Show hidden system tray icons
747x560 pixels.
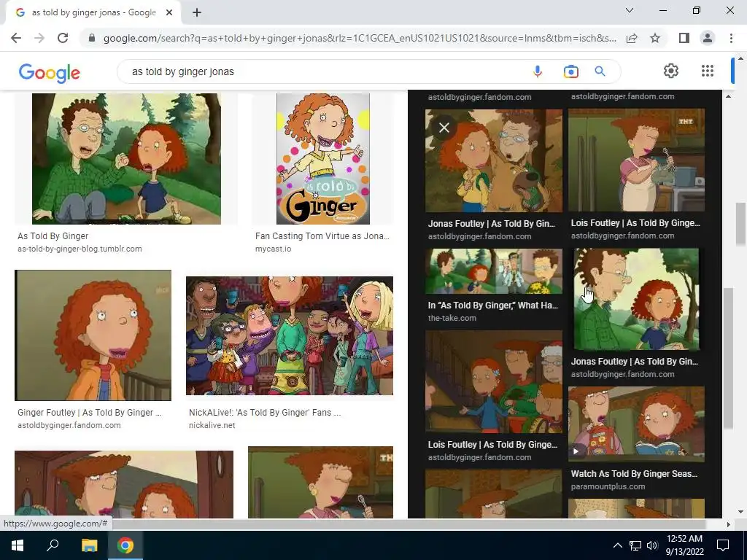[x=617, y=545]
